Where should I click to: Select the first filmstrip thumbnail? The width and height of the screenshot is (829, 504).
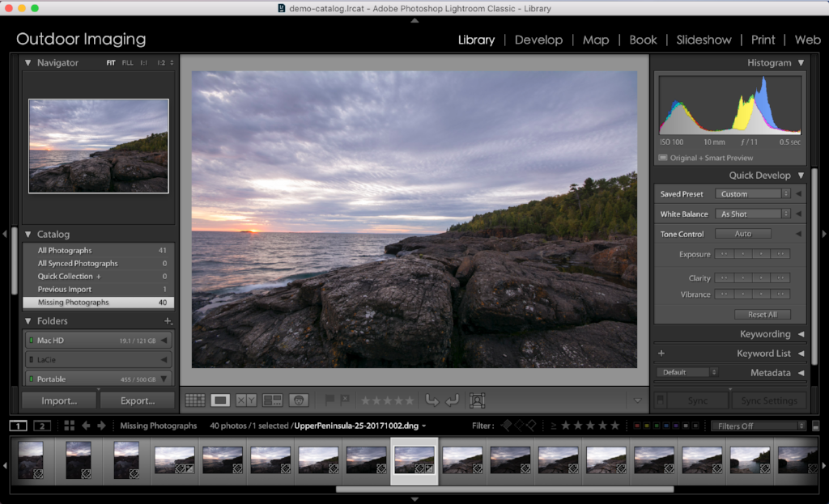click(x=31, y=460)
